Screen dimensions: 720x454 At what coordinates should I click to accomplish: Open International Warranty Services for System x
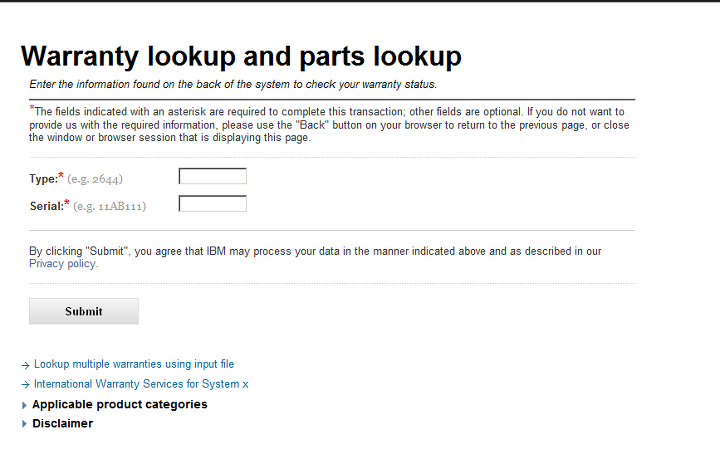[x=141, y=384]
